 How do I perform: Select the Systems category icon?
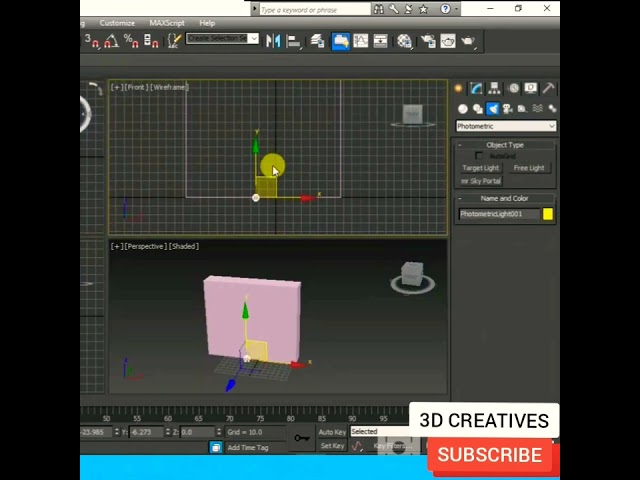pyautogui.click(x=552, y=109)
